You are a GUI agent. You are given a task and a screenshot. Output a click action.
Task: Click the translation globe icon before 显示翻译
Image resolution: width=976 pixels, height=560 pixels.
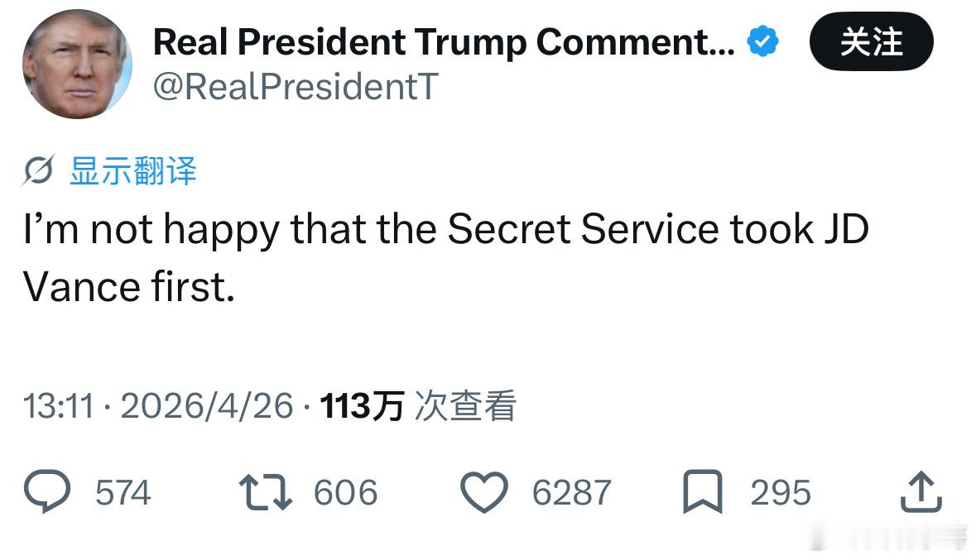tap(37, 170)
